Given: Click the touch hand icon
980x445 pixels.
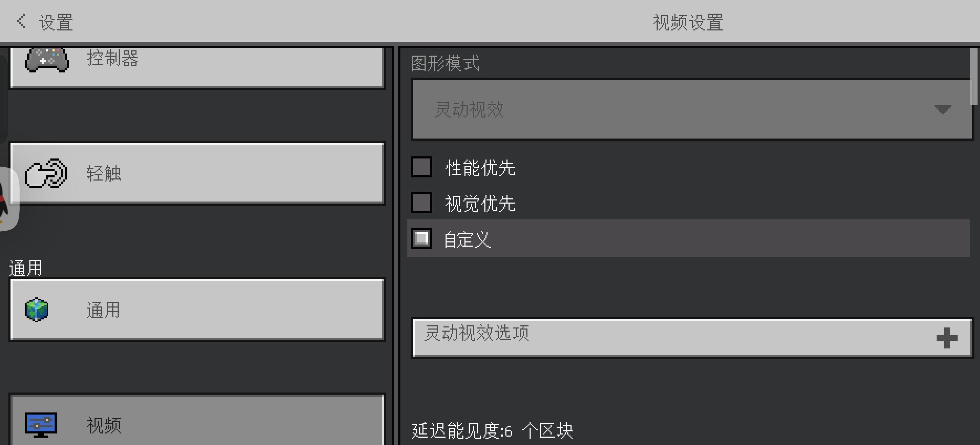Looking at the screenshot, I should tap(46, 174).
